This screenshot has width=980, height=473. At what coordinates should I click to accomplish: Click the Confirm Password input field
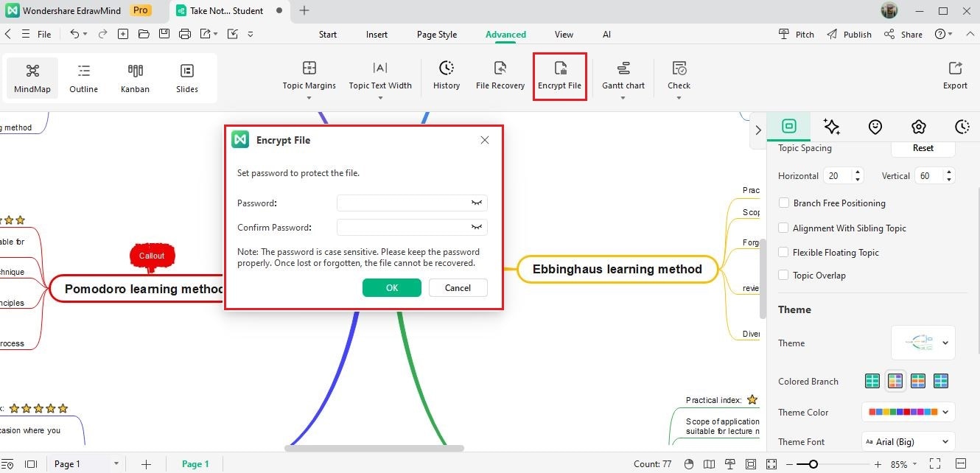(412, 227)
